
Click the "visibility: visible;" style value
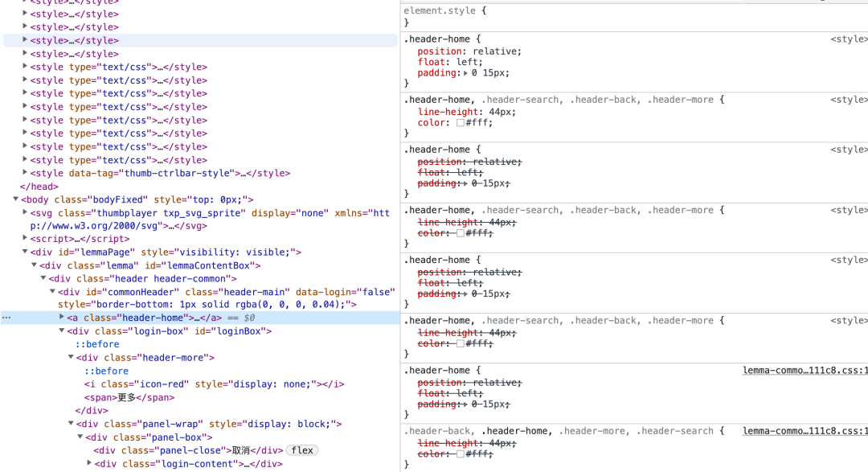click(237, 252)
